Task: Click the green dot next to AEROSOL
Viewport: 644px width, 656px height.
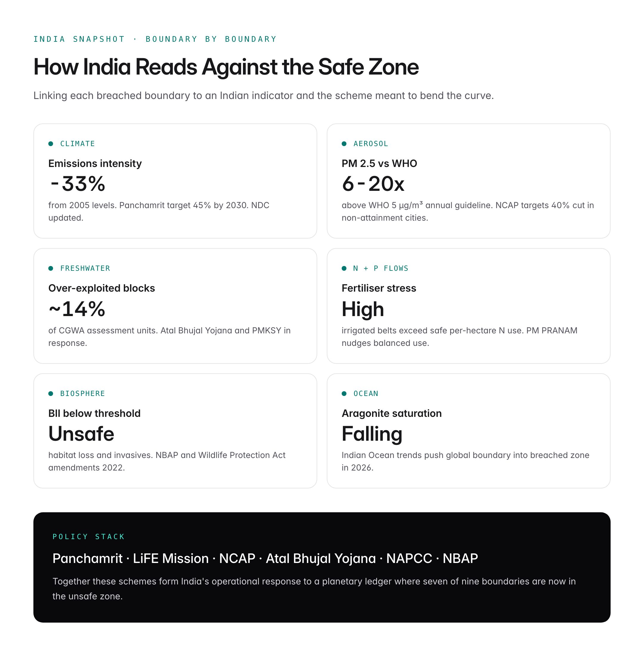Action: tap(344, 144)
